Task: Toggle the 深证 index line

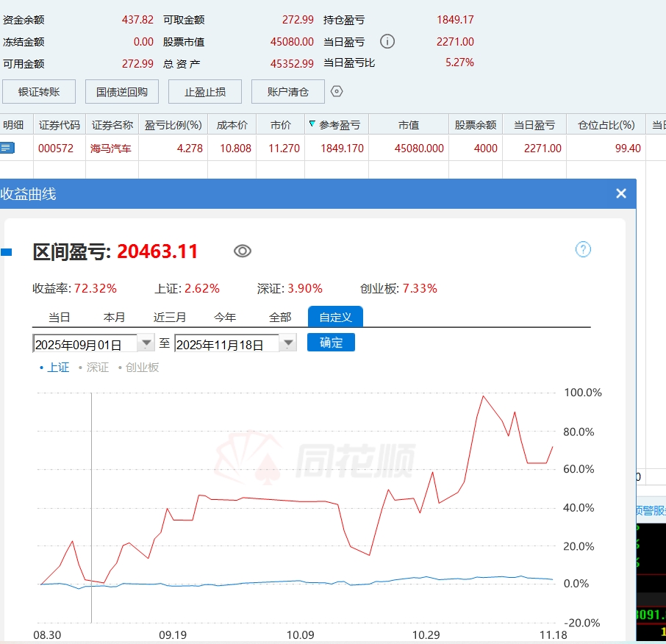Action: click(x=94, y=368)
